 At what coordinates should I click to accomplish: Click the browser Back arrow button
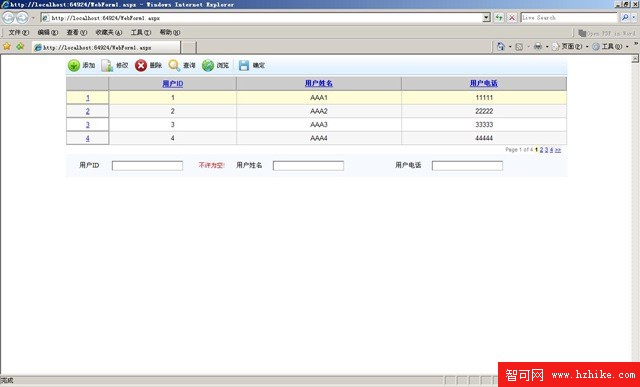click(x=8, y=18)
